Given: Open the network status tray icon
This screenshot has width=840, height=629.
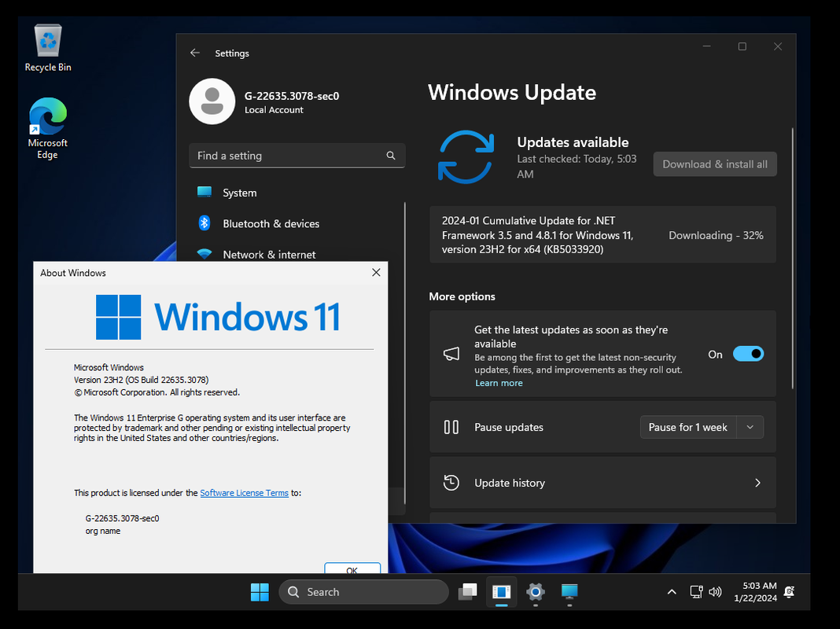Looking at the screenshot, I should (x=696, y=592).
